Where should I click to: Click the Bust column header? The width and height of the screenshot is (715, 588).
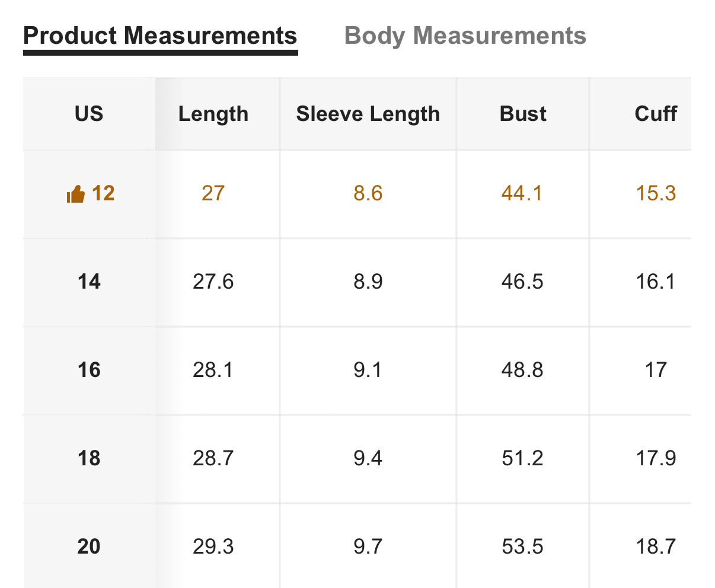coord(523,113)
